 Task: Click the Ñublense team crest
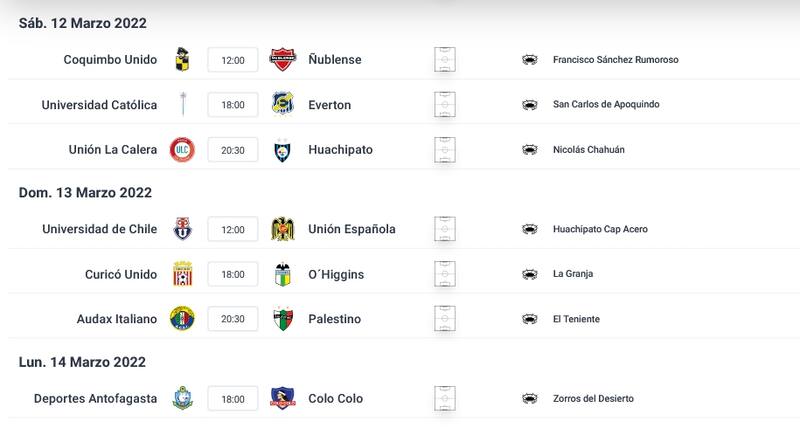(x=283, y=59)
